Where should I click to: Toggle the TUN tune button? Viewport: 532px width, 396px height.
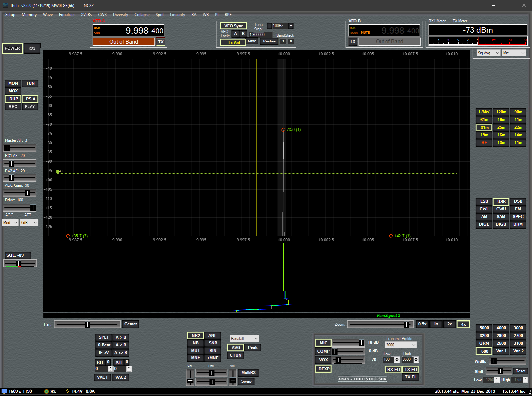pos(30,83)
